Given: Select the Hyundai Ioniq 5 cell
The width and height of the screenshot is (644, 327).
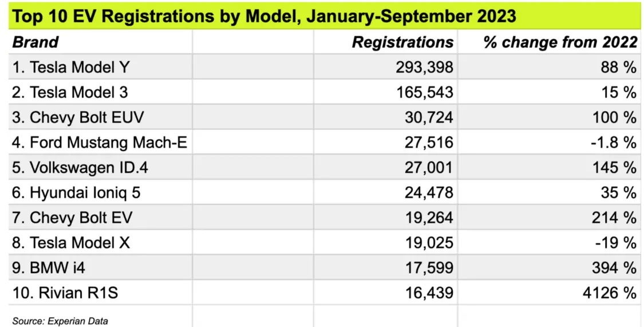Looking at the screenshot, I should click(x=77, y=193).
